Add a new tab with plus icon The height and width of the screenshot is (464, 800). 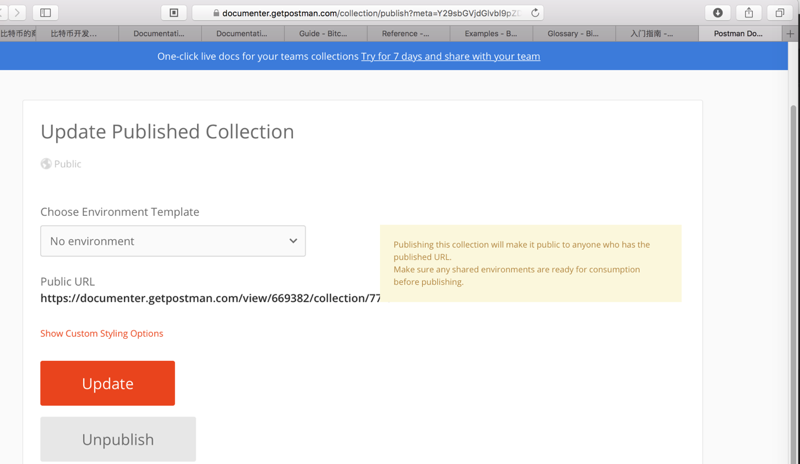tap(790, 34)
